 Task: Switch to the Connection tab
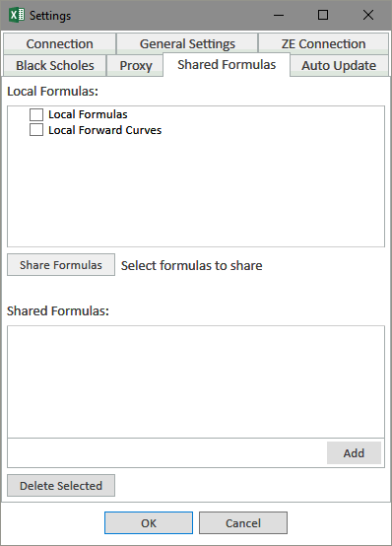(59, 44)
